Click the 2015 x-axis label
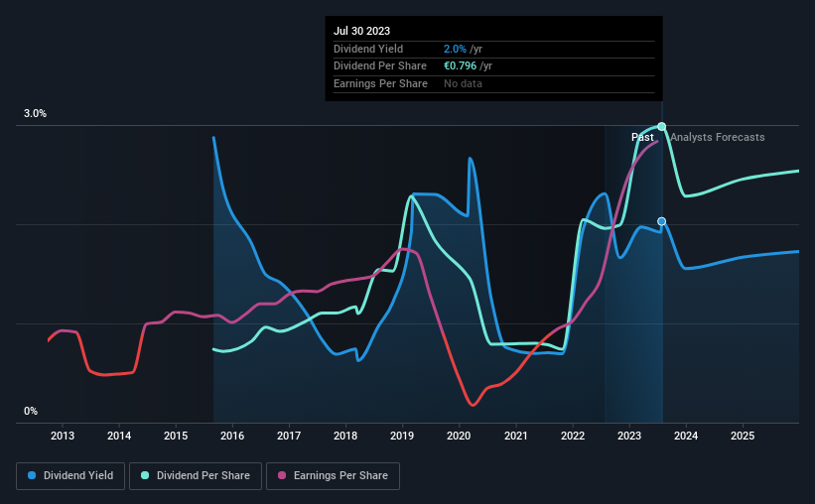 click(176, 436)
